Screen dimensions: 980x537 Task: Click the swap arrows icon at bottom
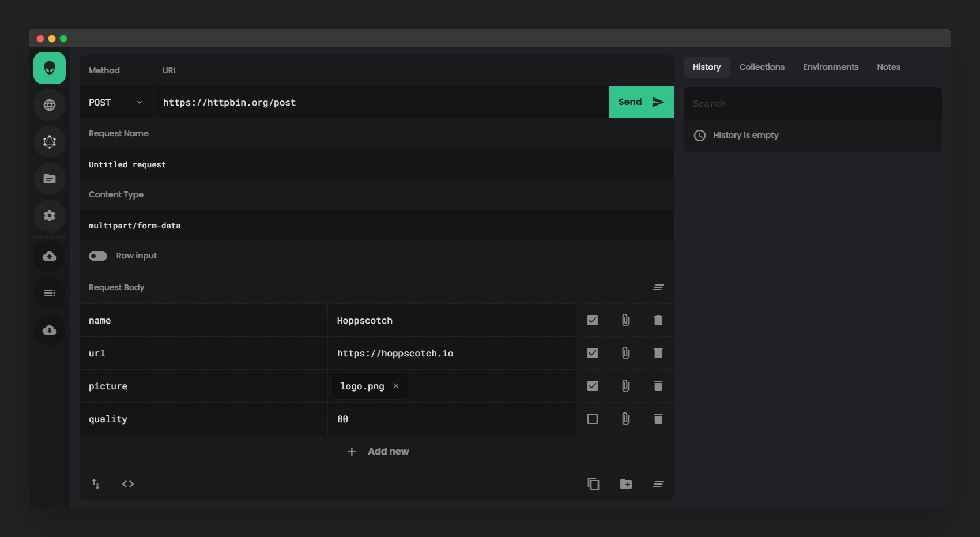pyautogui.click(x=96, y=484)
